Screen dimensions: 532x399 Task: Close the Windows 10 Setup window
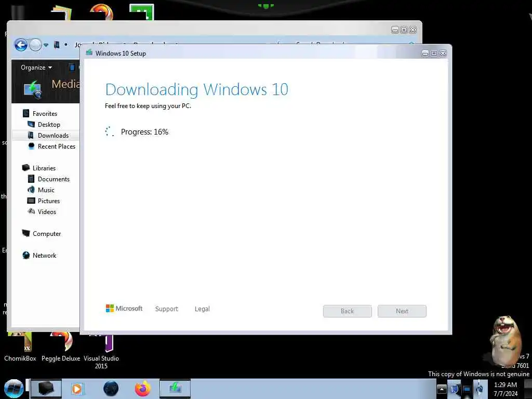tap(443, 54)
